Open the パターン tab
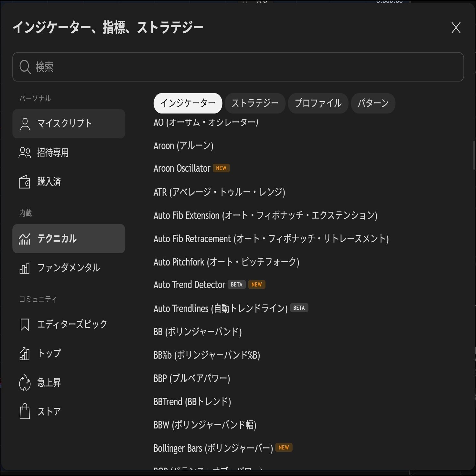The width and height of the screenshot is (476, 476). tap(373, 103)
